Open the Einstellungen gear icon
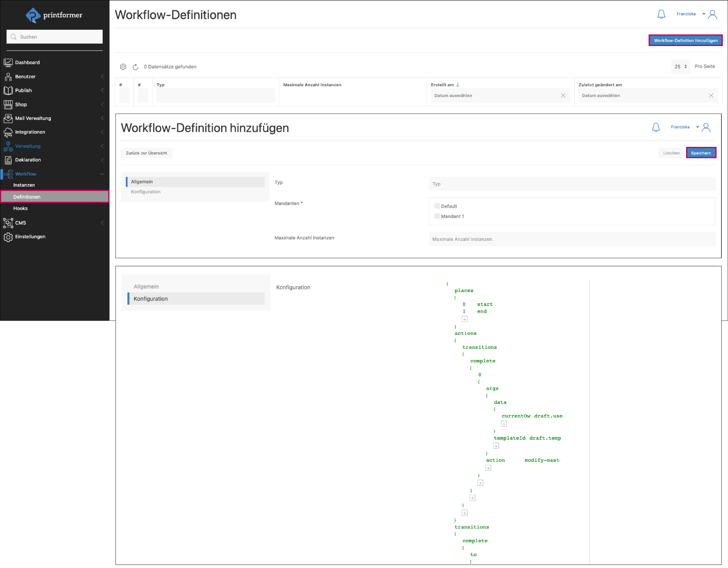This screenshot has width=728, height=568. (x=8, y=237)
